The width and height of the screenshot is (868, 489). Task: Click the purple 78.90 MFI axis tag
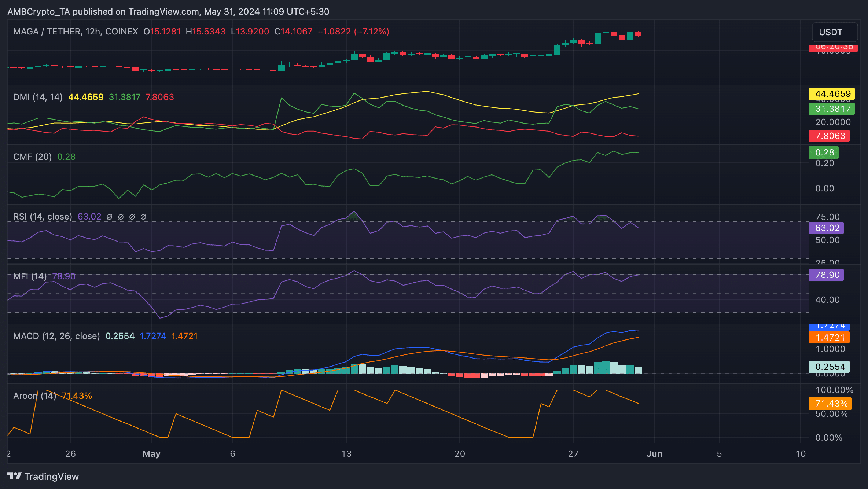[827, 275]
